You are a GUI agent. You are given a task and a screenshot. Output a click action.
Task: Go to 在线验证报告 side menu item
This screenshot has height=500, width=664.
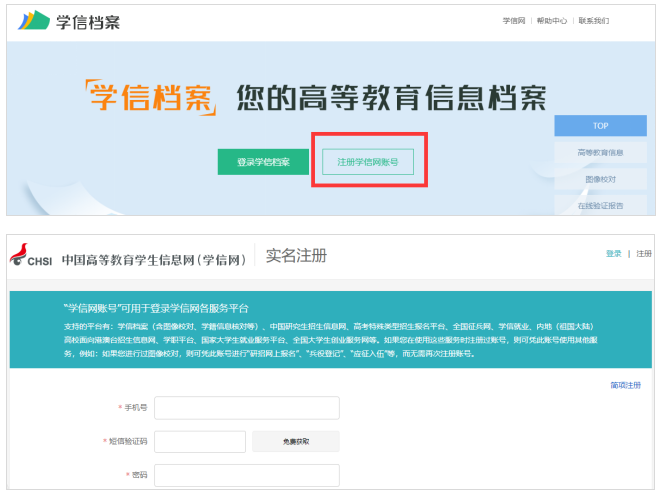[600, 205]
